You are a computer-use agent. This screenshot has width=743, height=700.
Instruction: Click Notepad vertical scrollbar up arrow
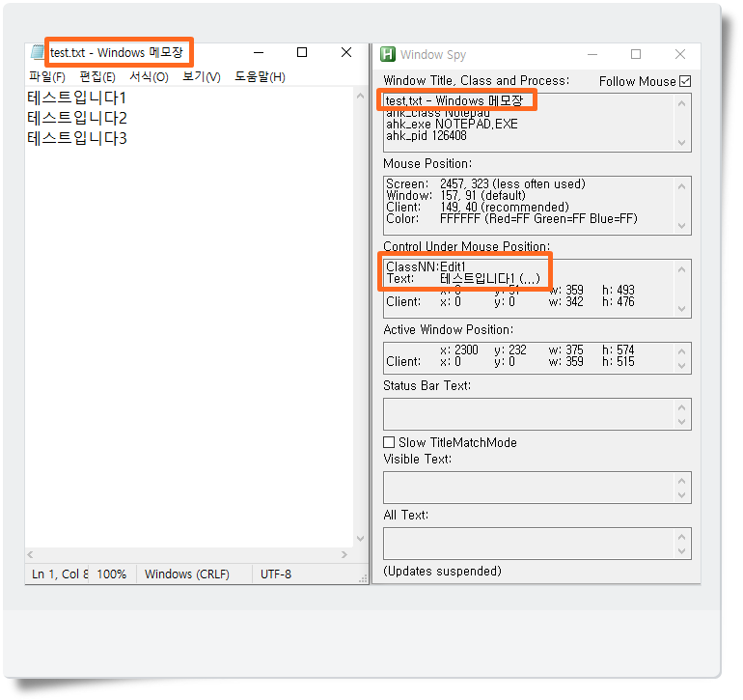click(x=360, y=96)
